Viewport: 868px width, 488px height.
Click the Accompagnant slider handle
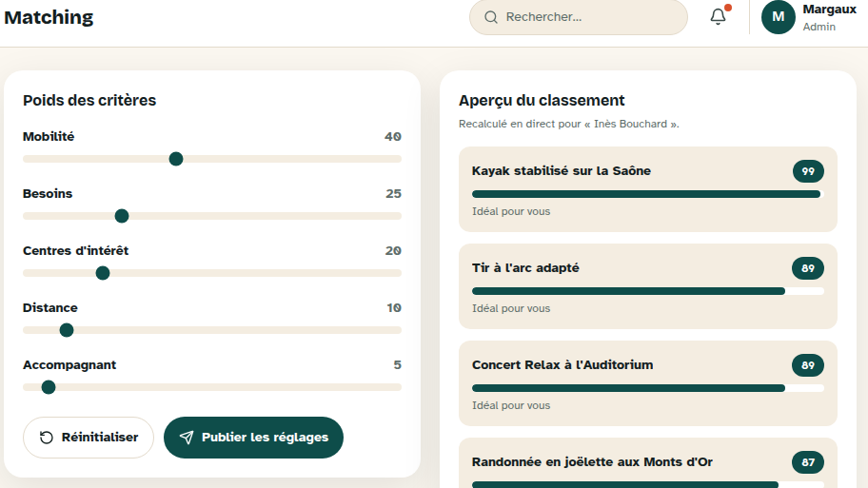click(49, 387)
